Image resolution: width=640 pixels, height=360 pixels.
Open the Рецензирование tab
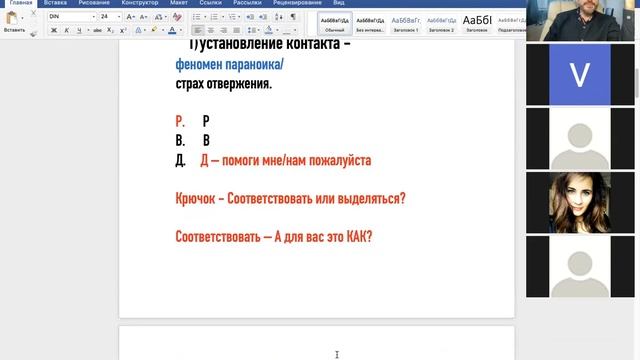tap(297, 3)
